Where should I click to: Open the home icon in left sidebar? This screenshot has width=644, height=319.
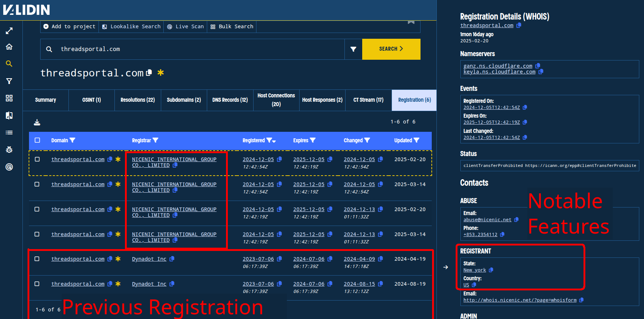point(9,47)
